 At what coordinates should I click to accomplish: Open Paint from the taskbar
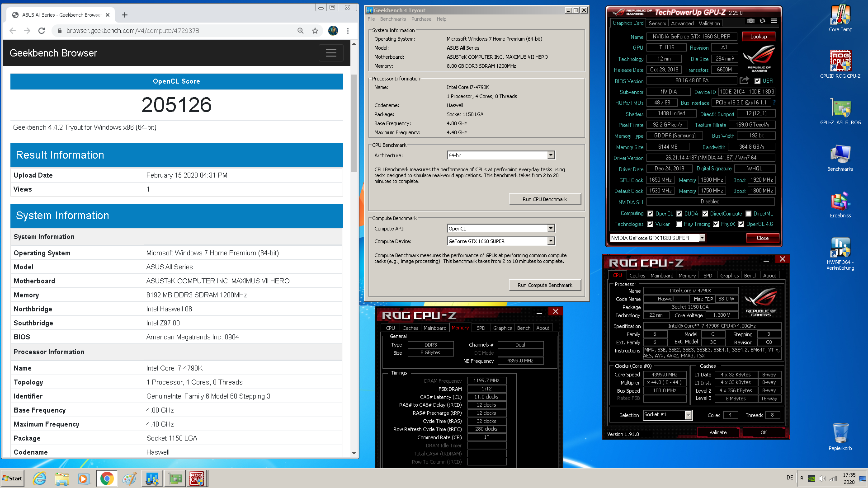pyautogui.click(x=129, y=479)
